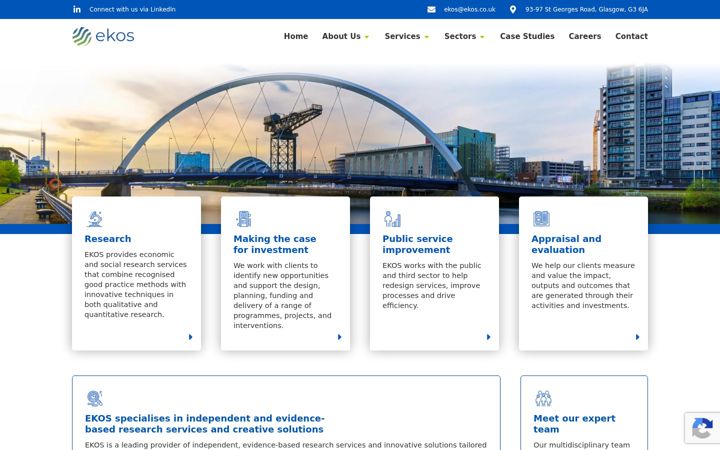
Task: Go to the Home menu item
Action: coord(296,36)
